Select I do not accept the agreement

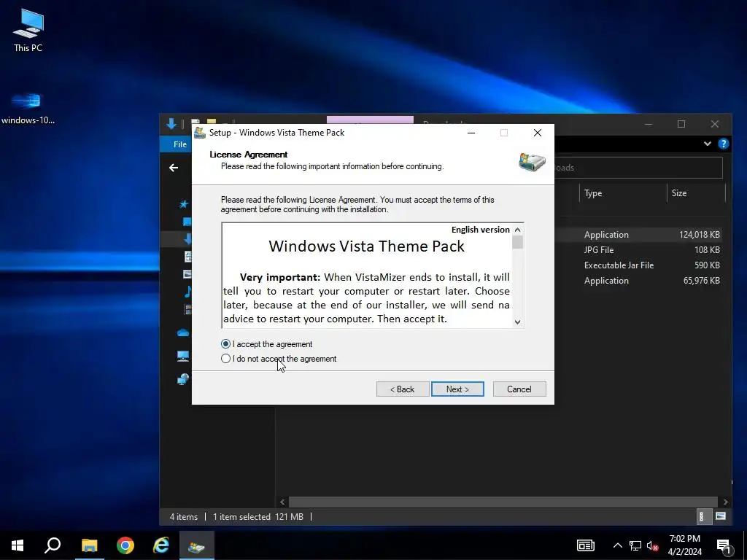pyautogui.click(x=279, y=359)
